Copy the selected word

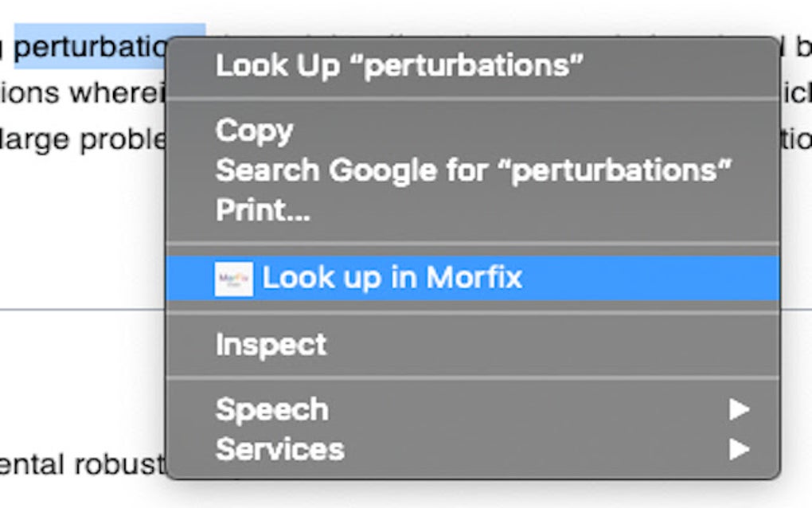(253, 130)
